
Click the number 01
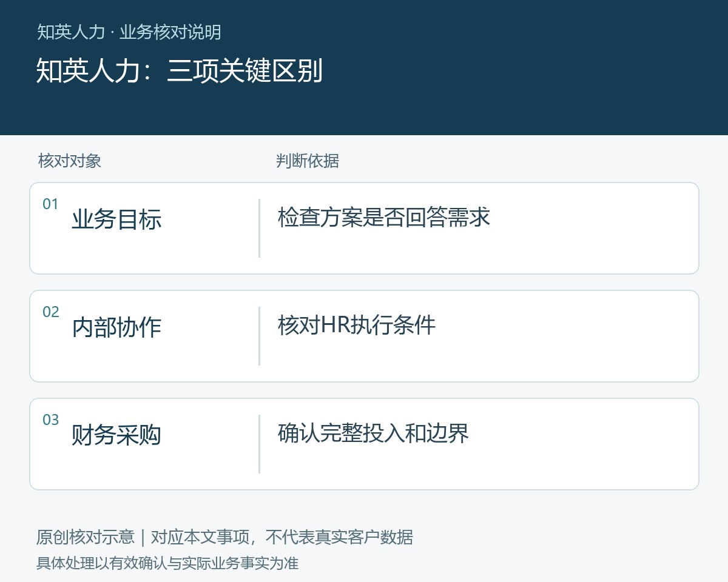[x=50, y=204]
